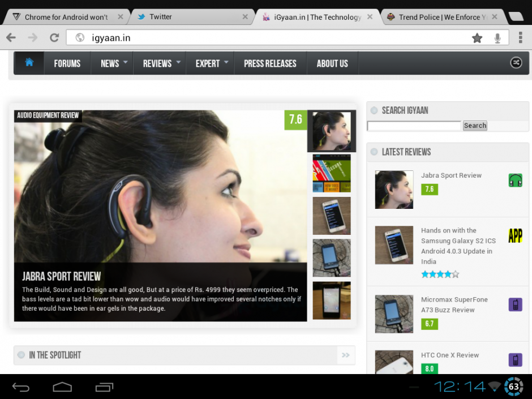The height and width of the screenshot is (399, 532).
Task: Bookmark page with the star icon
Action: click(x=477, y=38)
